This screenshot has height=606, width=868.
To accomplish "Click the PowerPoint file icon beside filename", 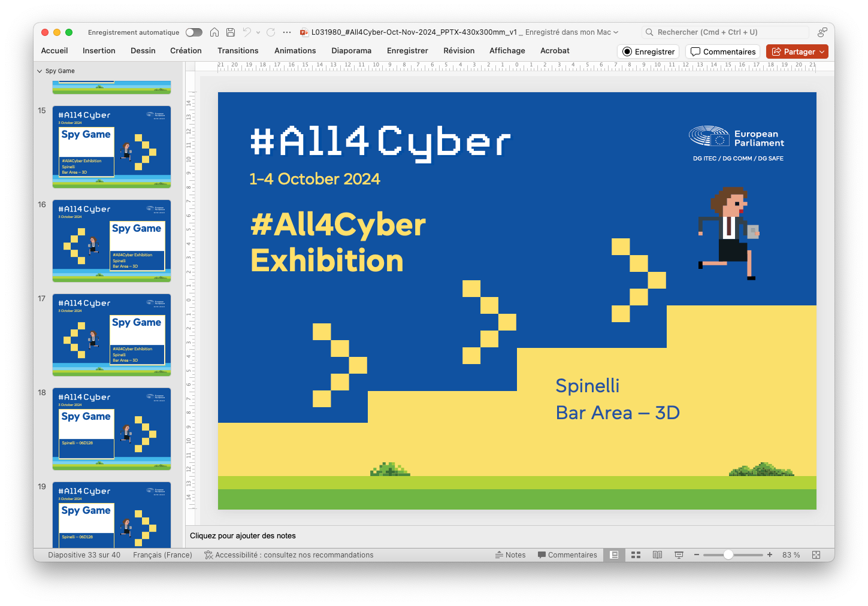I will [x=304, y=32].
